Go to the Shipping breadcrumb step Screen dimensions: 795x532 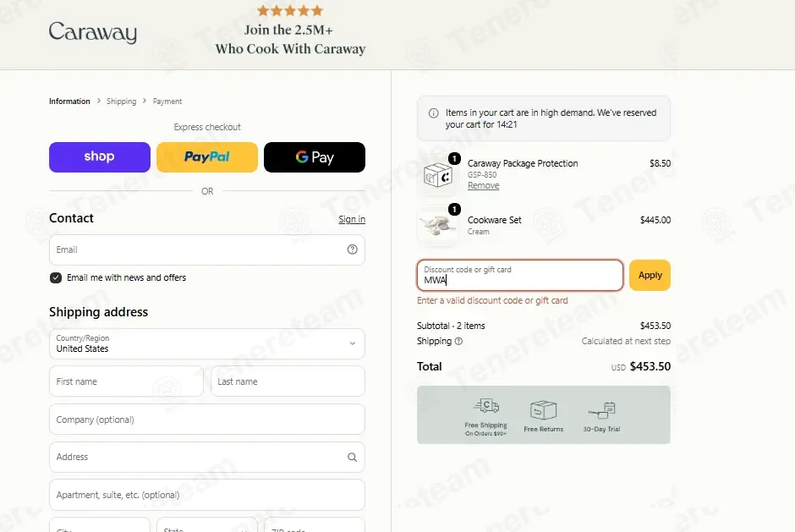(x=121, y=101)
